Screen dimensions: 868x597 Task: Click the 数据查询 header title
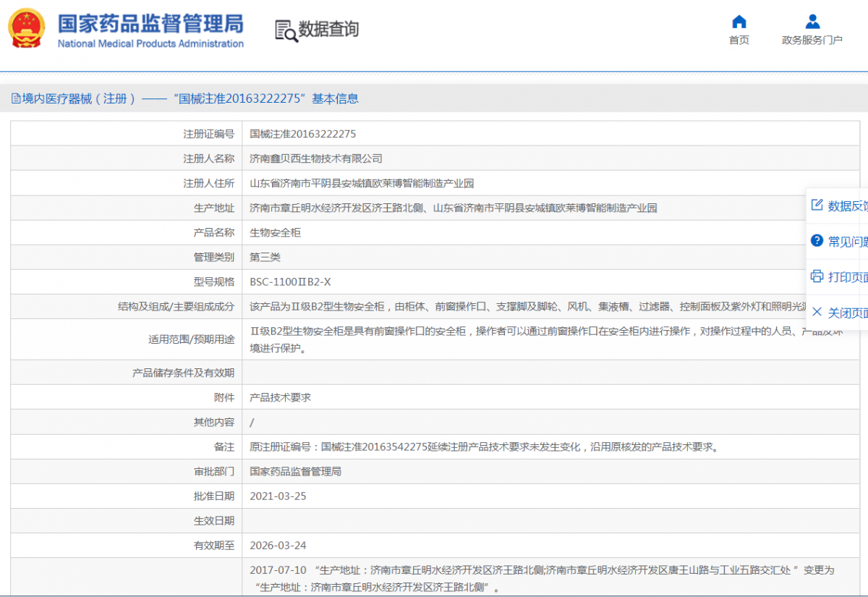click(328, 30)
